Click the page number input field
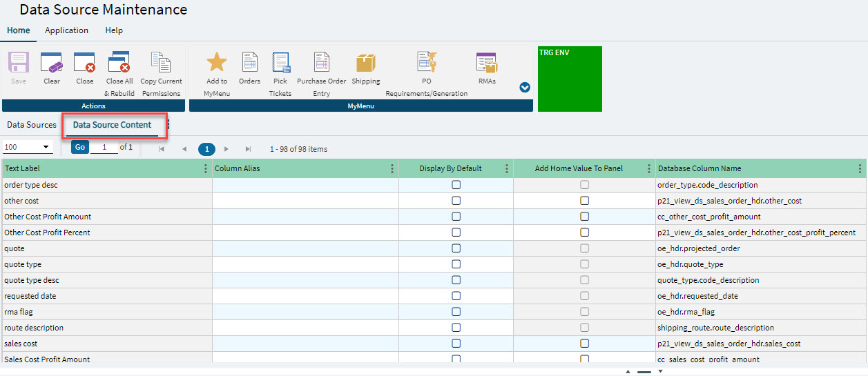Viewport: 868px width, 376px height. [104, 148]
